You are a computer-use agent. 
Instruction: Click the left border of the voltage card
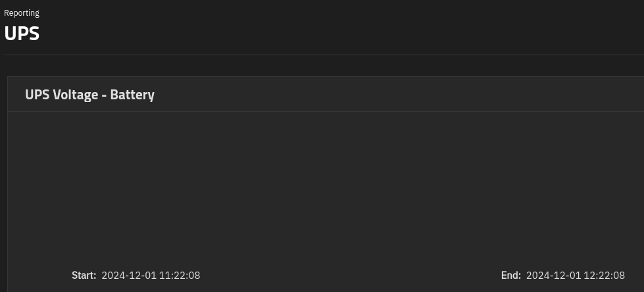pyautogui.click(x=8, y=185)
